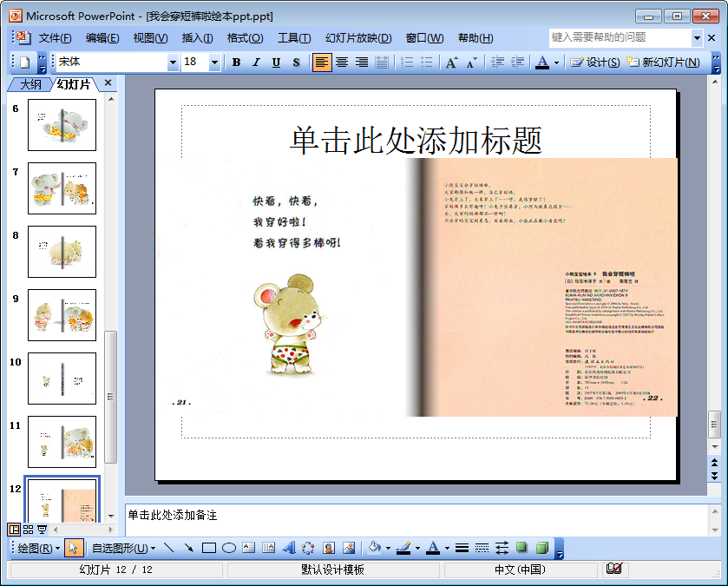
Task: Toggle text shadow formatting
Action: 296,63
